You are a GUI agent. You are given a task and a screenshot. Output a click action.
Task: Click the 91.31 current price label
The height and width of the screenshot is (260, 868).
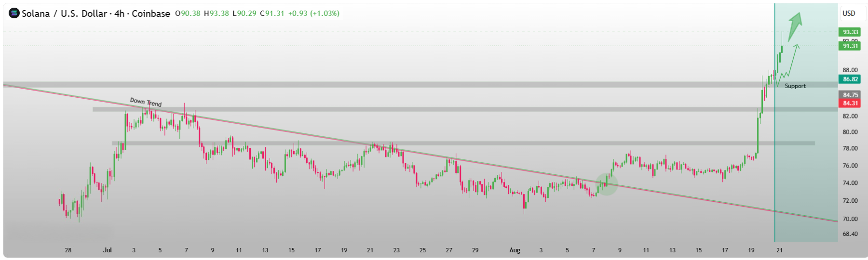tap(851, 46)
